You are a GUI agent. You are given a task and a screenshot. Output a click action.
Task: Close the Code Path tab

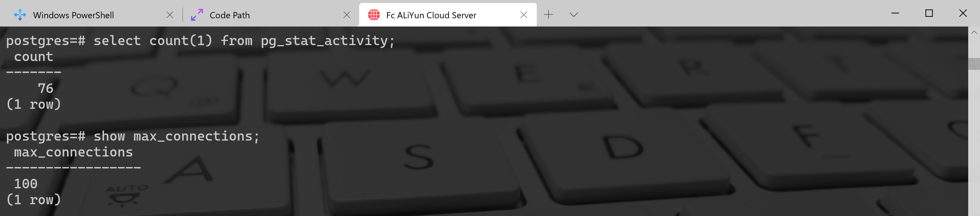(347, 15)
